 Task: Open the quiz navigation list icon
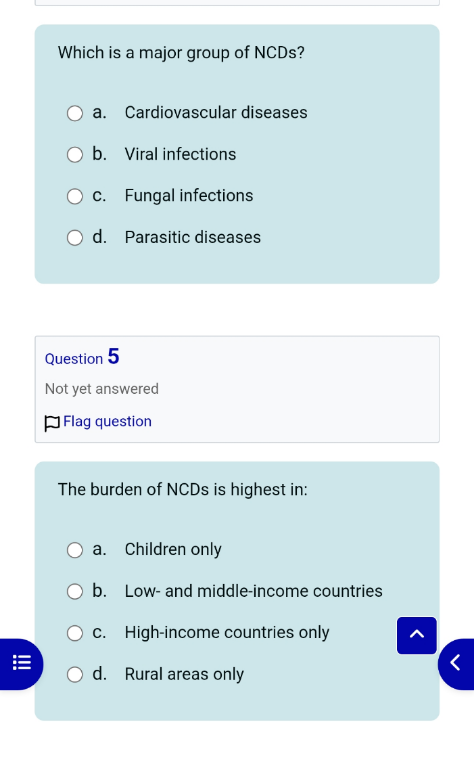[x=21, y=664]
